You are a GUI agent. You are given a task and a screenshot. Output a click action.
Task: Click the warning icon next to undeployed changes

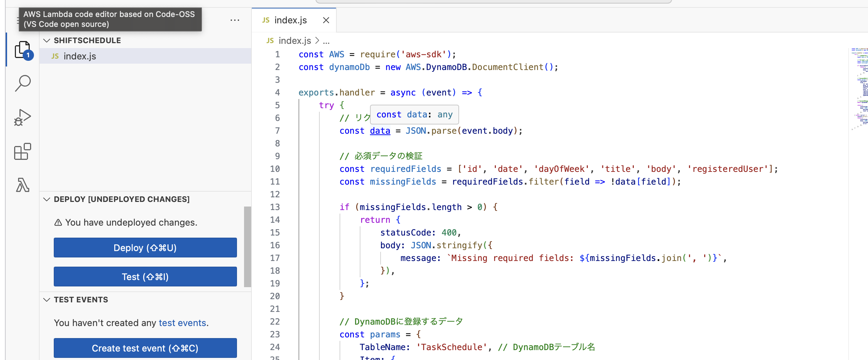(x=58, y=222)
